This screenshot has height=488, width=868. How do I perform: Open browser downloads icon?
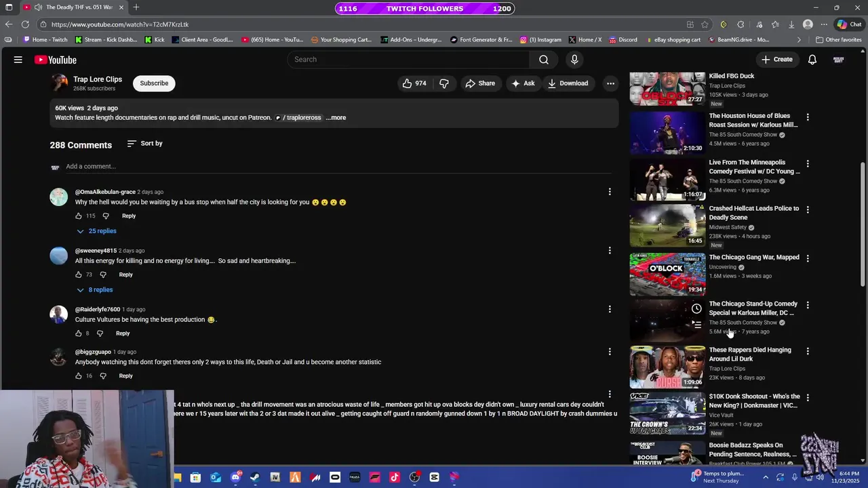click(791, 24)
